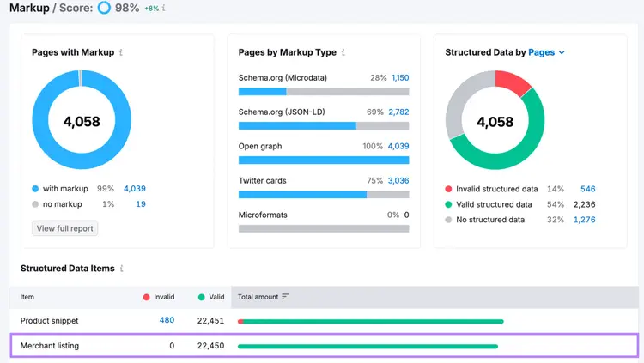Screen dimensions: 644x363
Task: Click the Open graph progress bar
Action: pos(324,160)
